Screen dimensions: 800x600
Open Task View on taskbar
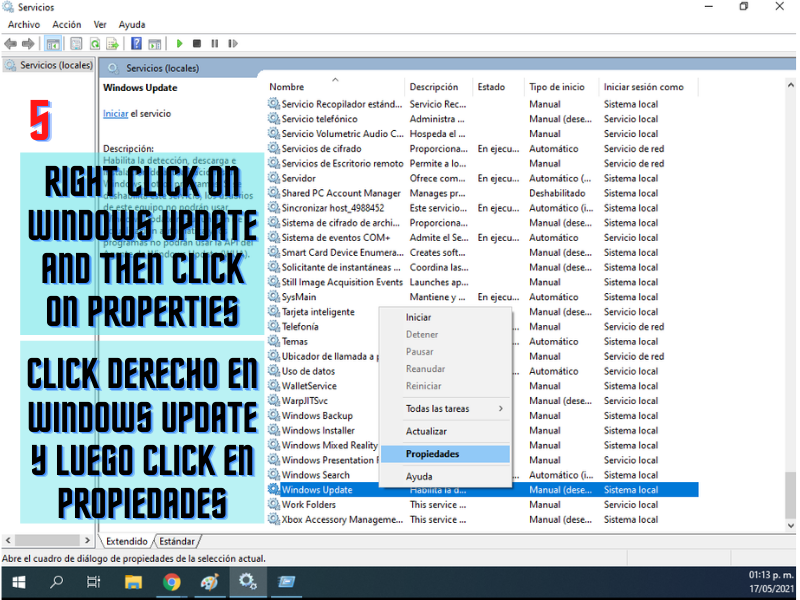[94, 582]
